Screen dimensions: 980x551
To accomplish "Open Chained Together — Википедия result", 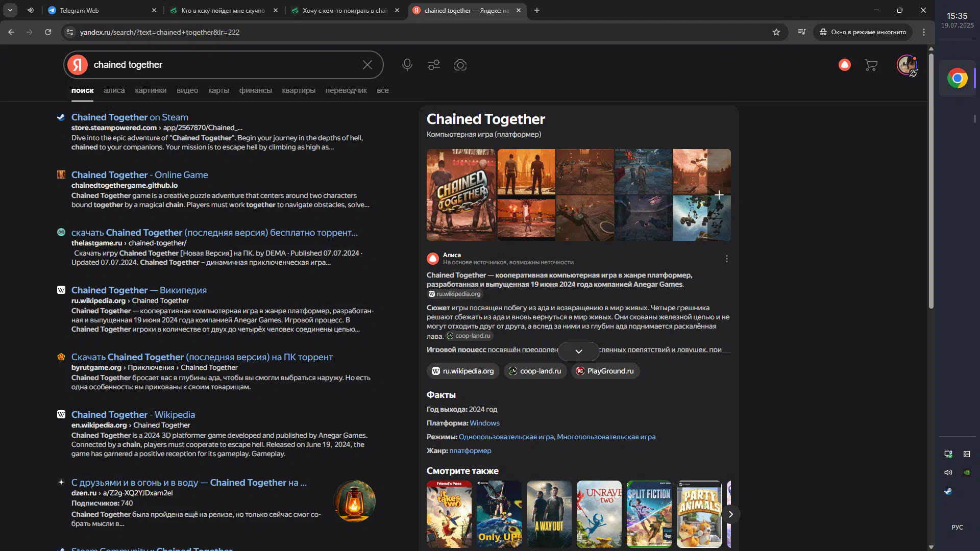I will pyautogui.click(x=139, y=290).
